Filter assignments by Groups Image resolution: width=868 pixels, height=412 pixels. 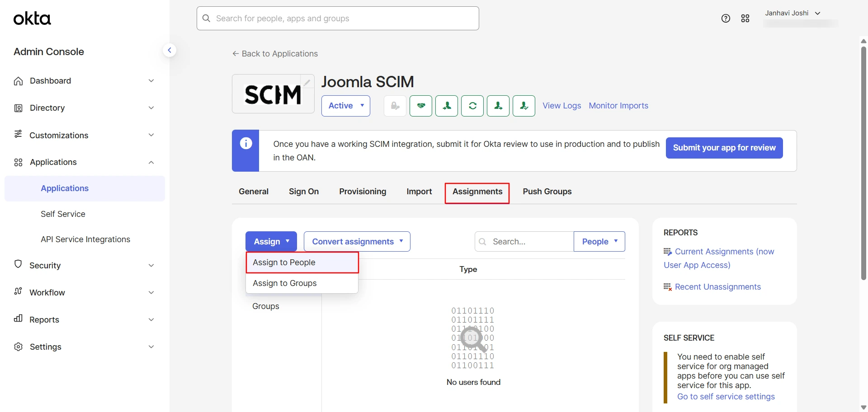266,306
